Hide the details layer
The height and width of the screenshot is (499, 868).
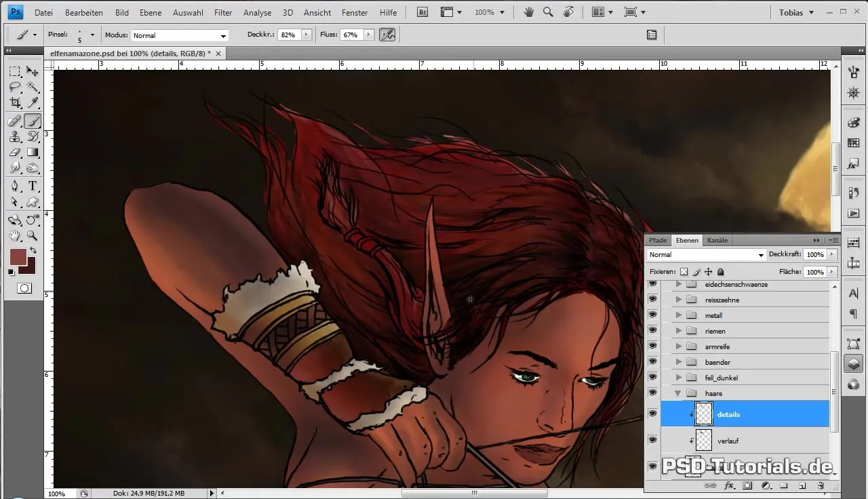(652, 414)
